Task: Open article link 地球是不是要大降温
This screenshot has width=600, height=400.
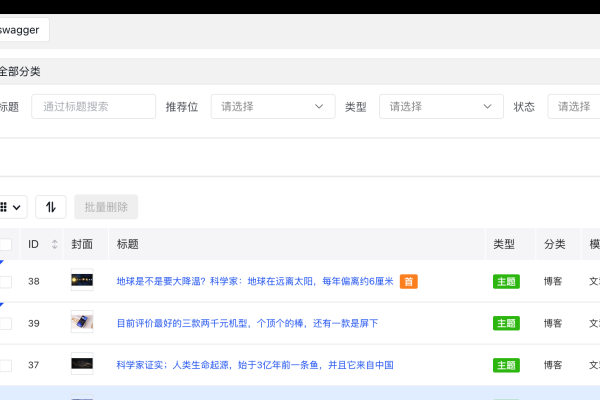Action: [x=255, y=281]
